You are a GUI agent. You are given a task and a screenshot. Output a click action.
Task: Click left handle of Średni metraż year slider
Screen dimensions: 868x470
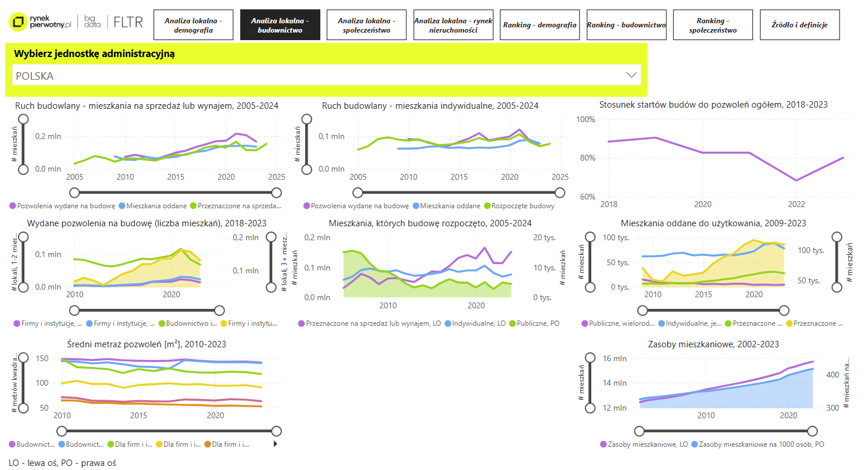pos(62,431)
